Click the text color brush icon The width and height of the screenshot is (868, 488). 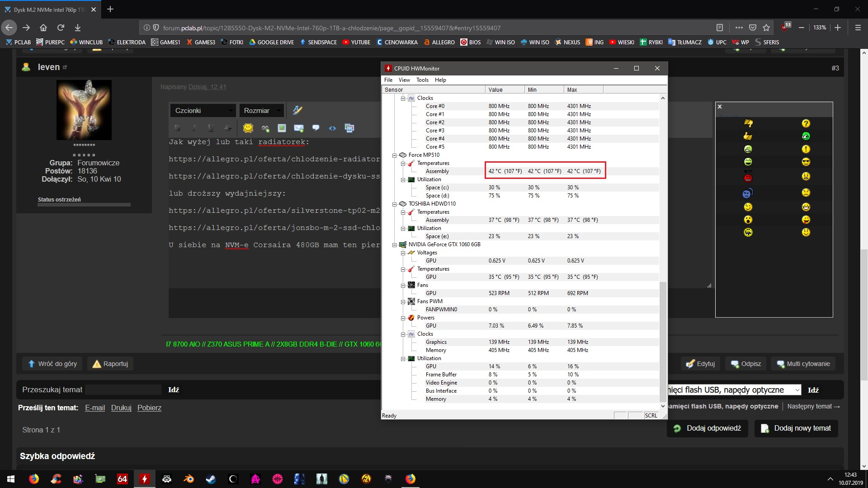(297, 110)
